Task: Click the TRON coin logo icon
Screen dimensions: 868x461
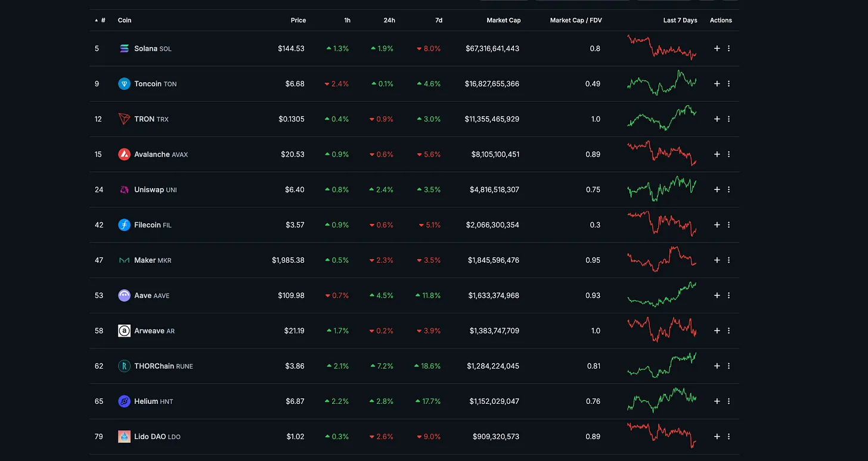Action: click(x=124, y=119)
